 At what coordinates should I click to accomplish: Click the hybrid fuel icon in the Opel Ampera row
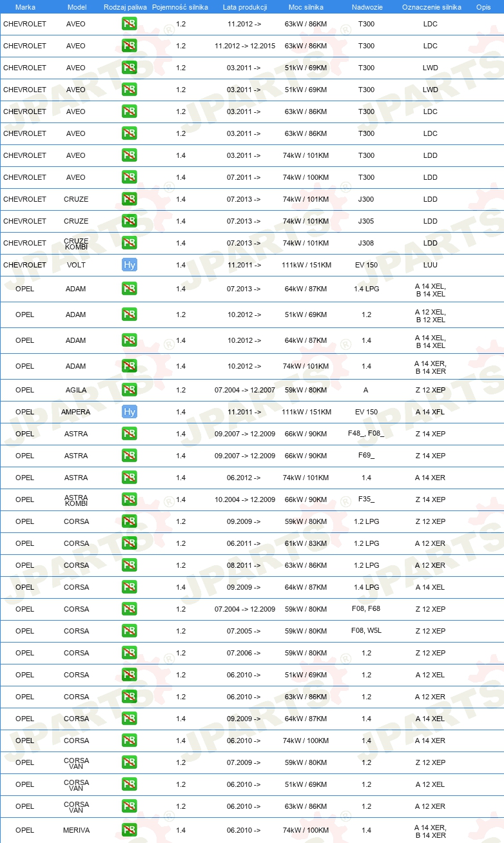(130, 412)
